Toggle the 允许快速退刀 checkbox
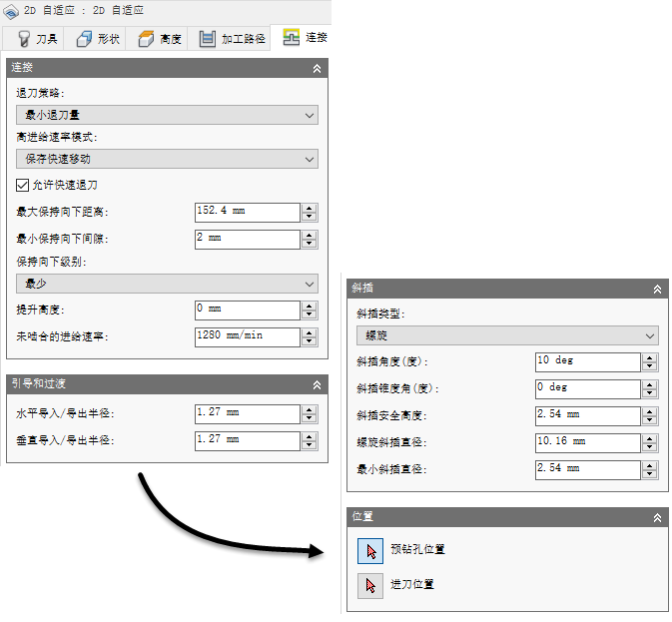 [22, 185]
